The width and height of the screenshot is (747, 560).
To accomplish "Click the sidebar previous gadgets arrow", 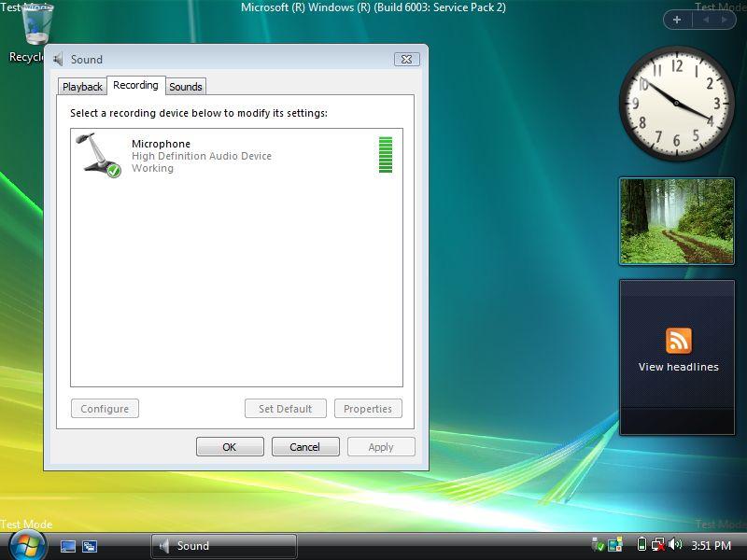I will pyautogui.click(x=706, y=20).
